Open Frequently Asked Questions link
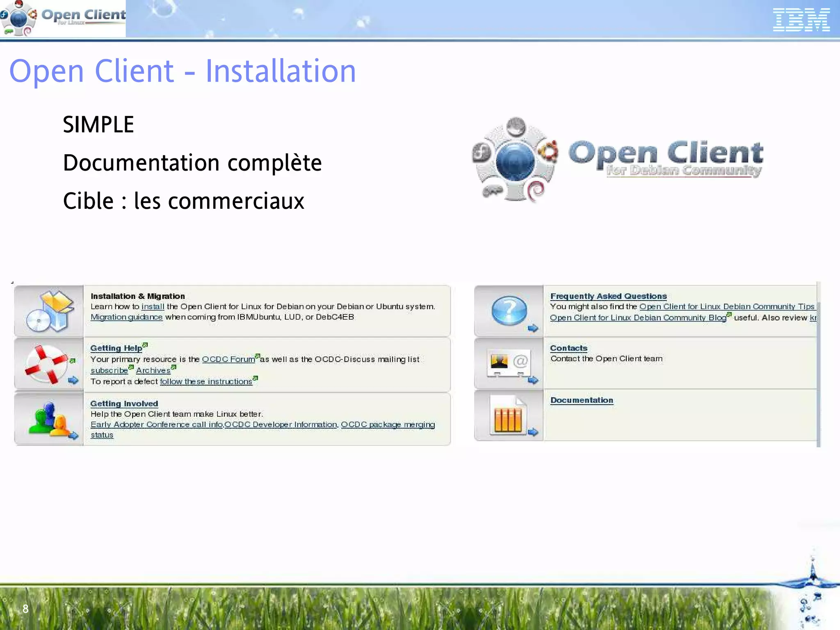 point(609,296)
